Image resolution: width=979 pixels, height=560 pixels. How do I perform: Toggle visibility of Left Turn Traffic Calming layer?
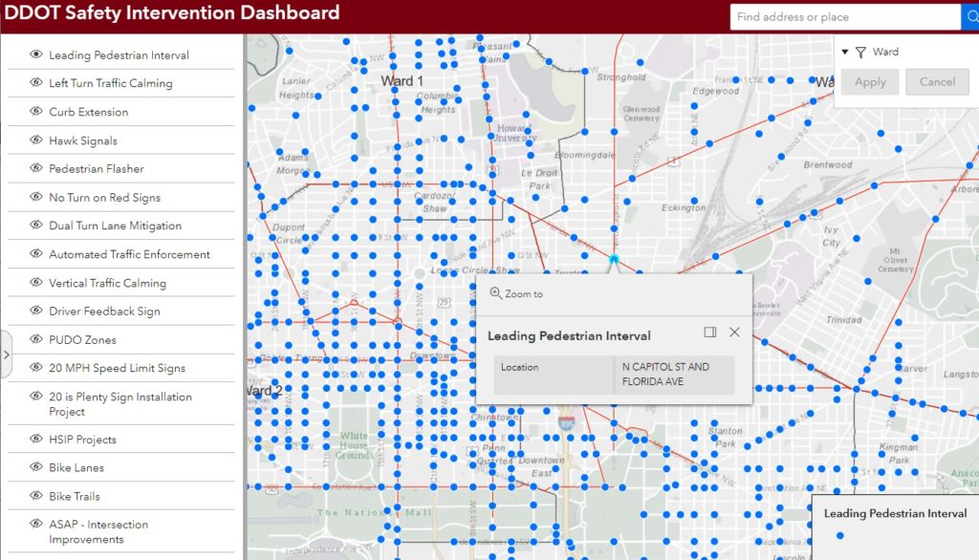coord(36,82)
